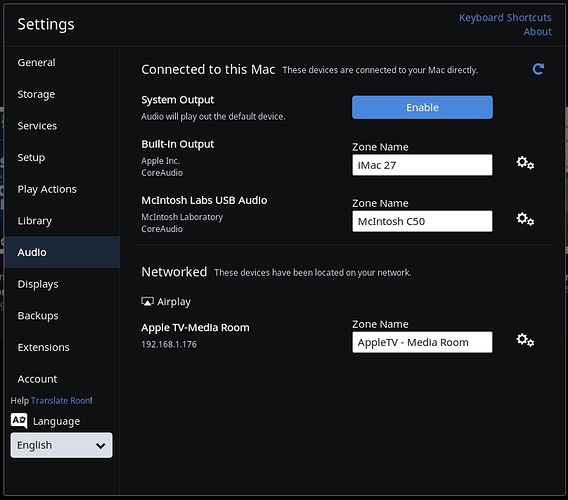Refresh the connected audio devices list
The image size is (568, 500).
(538, 69)
